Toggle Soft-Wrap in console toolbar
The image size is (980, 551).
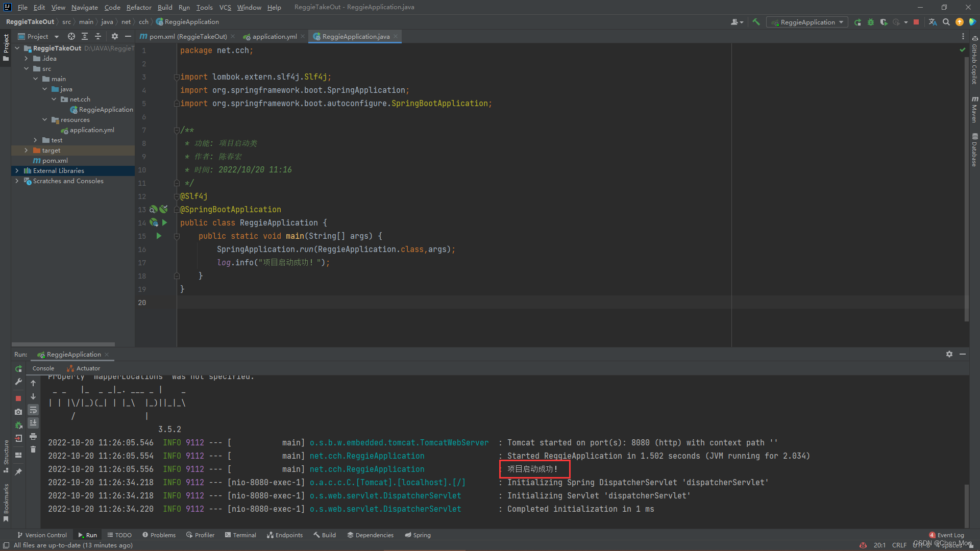point(33,410)
